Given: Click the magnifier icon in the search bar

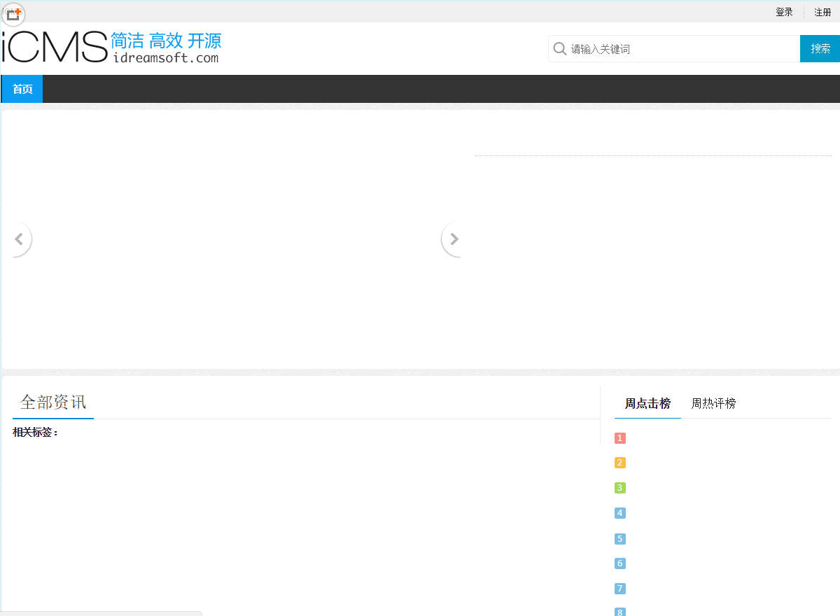Looking at the screenshot, I should tap(560, 48).
